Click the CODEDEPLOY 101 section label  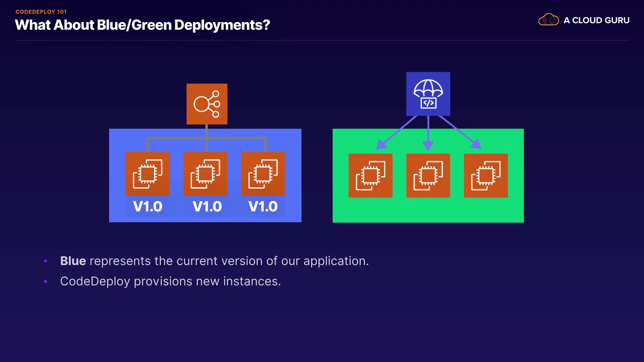[x=41, y=12]
